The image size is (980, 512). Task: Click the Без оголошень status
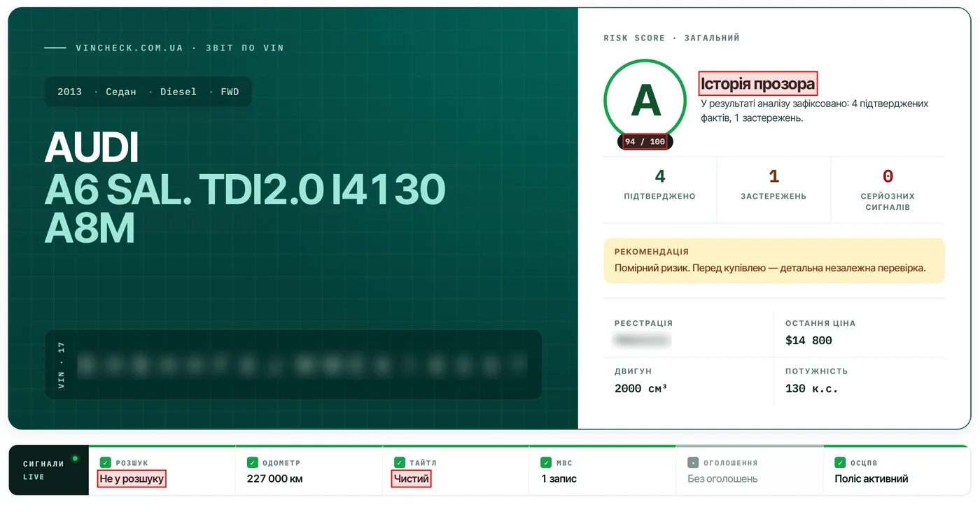click(x=723, y=479)
